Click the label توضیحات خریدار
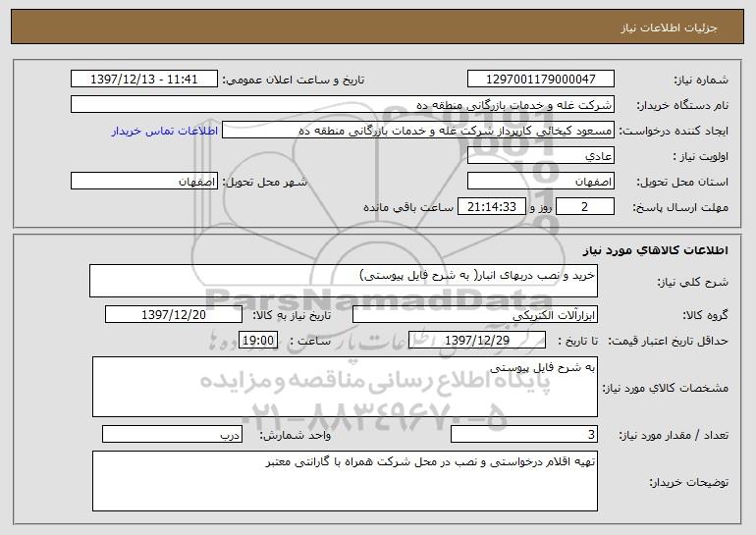 pyautogui.click(x=689, y=482)
